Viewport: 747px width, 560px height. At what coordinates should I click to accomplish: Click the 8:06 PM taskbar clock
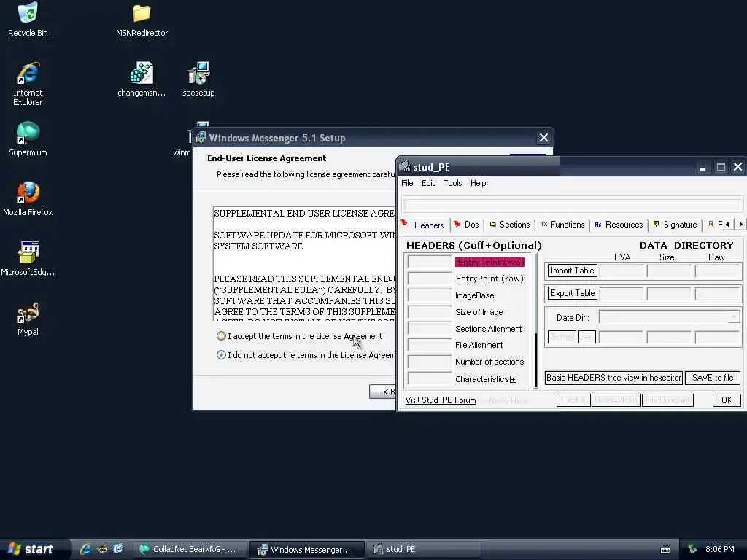coord(719,549)
